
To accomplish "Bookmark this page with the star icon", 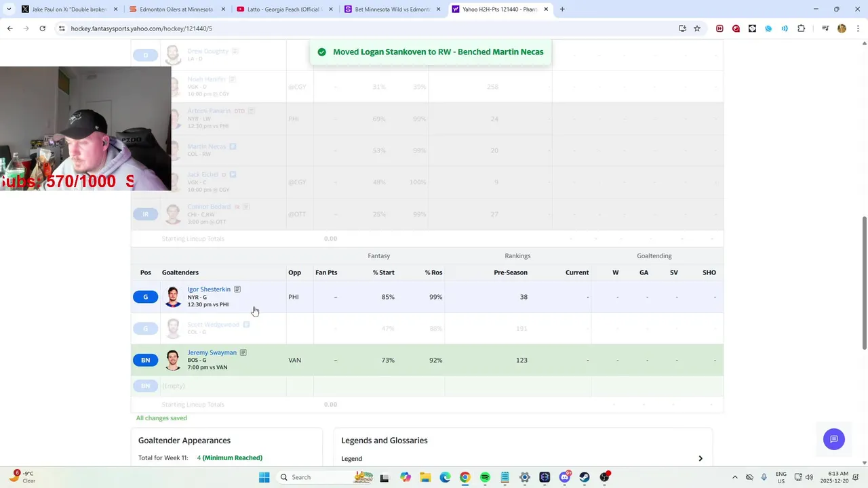I will 697,28.
